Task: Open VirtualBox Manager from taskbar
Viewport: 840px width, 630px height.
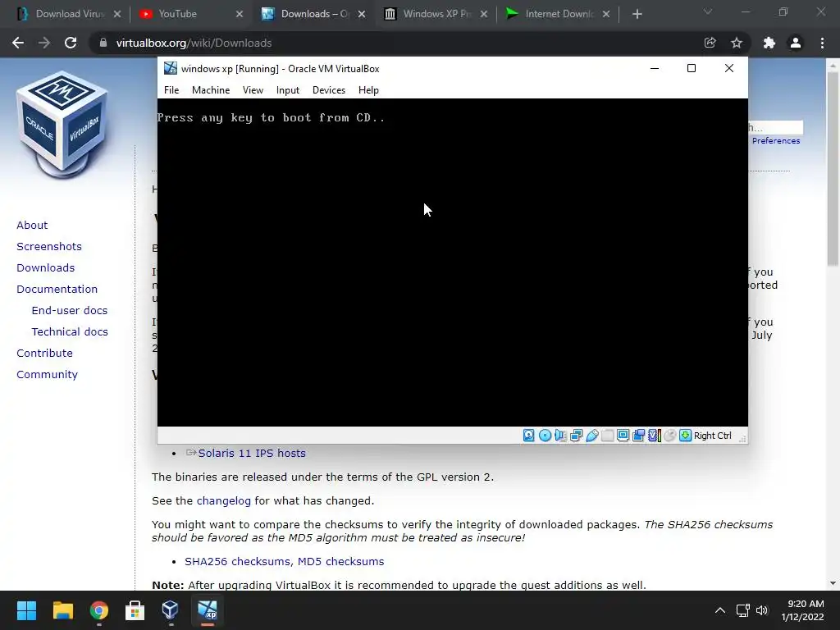Action: coord(171,610)
